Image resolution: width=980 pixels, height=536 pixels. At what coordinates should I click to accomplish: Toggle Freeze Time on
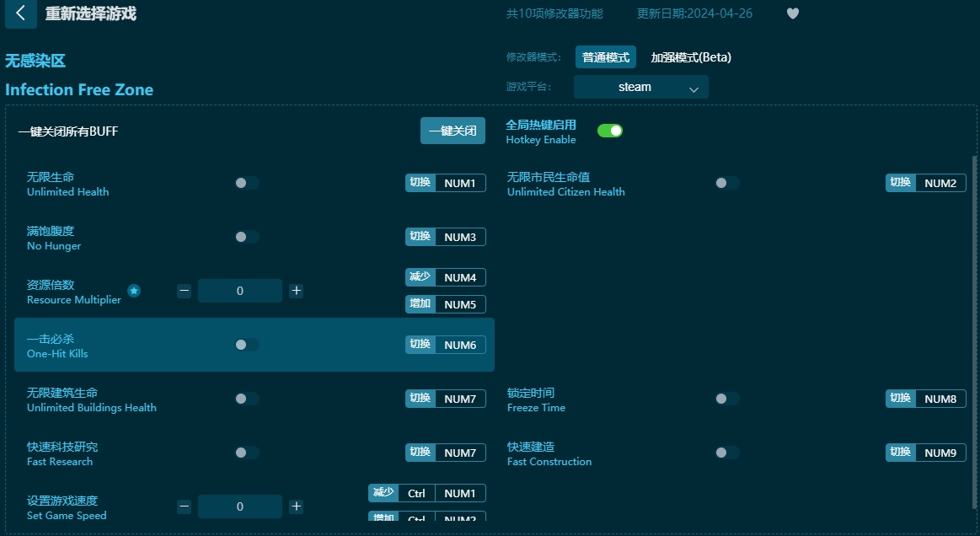point(726,399)
